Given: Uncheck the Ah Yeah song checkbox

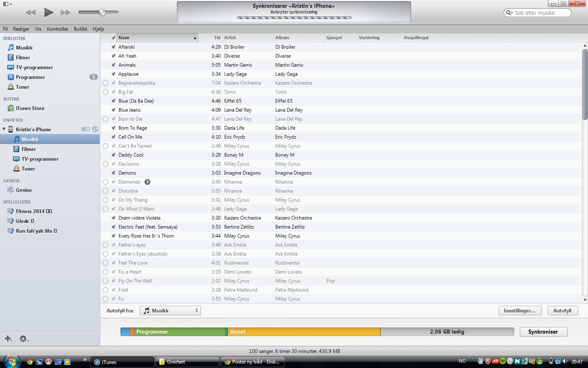Looking at the screenshot, I should click(114, 56).
